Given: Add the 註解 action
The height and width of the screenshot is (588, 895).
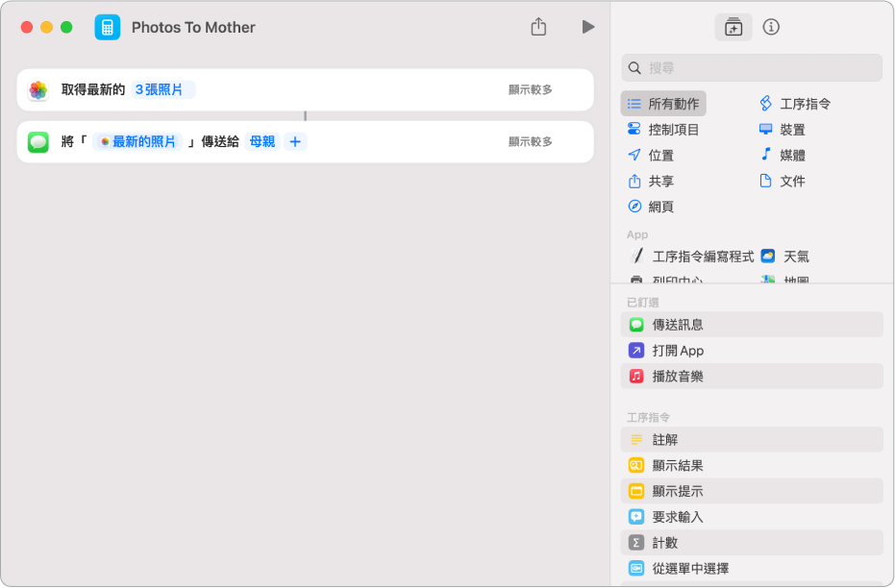Looking at the screenshot, I should click(752, 440).
